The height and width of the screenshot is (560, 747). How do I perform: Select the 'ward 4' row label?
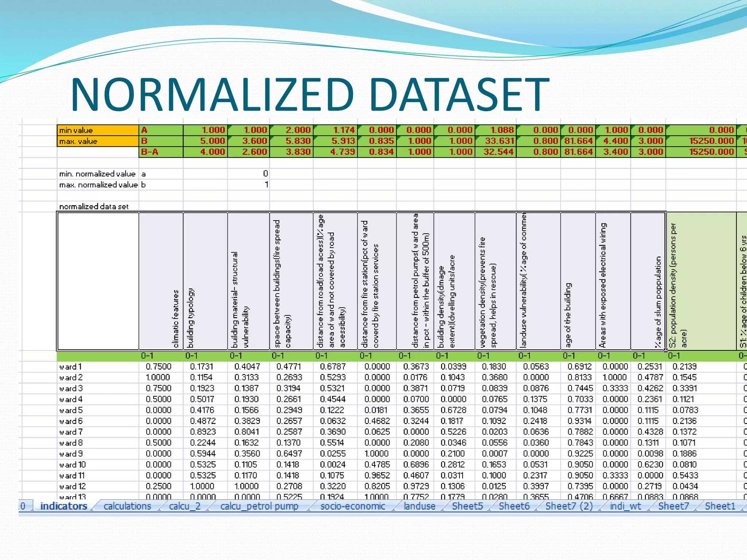tap(98, 400)
